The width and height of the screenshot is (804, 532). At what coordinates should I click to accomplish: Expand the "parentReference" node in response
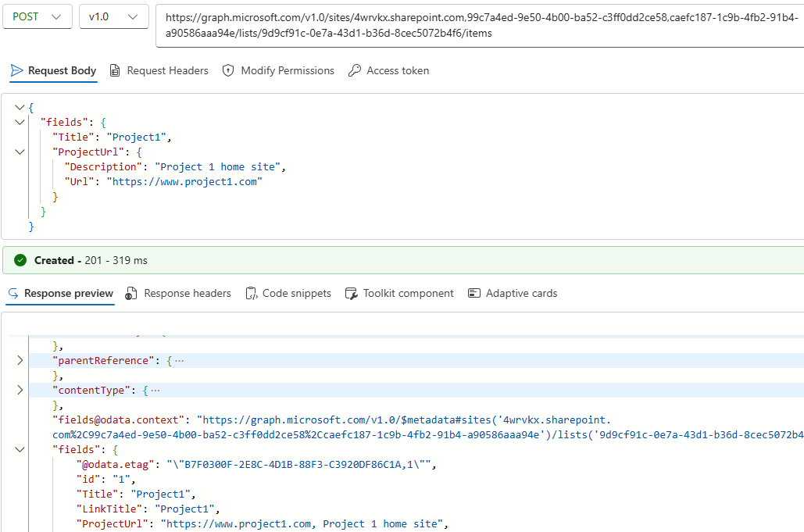point(20,360)
